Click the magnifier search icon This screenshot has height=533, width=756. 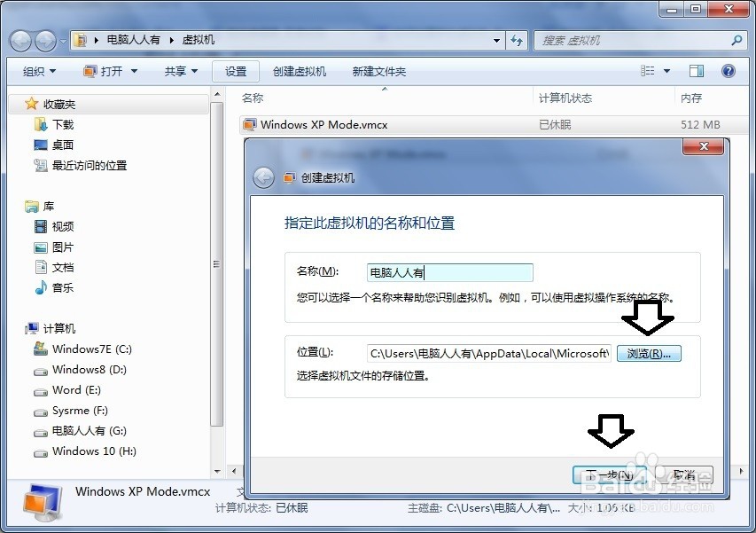[737, 41]
